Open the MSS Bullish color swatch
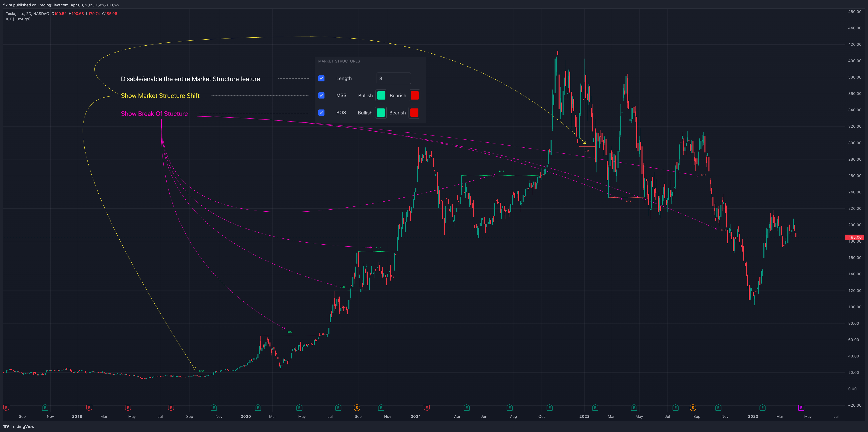Viewport: 868px width, 432px height. 381,96
